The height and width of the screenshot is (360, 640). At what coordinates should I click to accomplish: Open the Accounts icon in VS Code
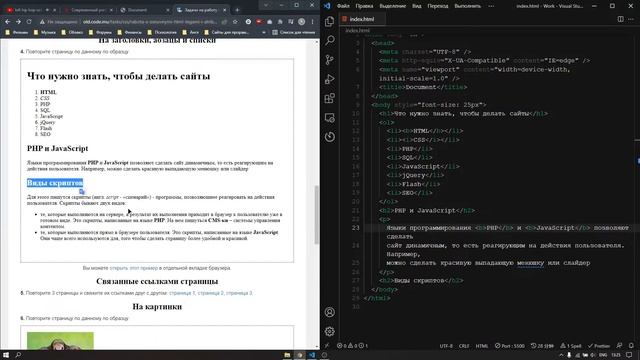click(329, 312)
